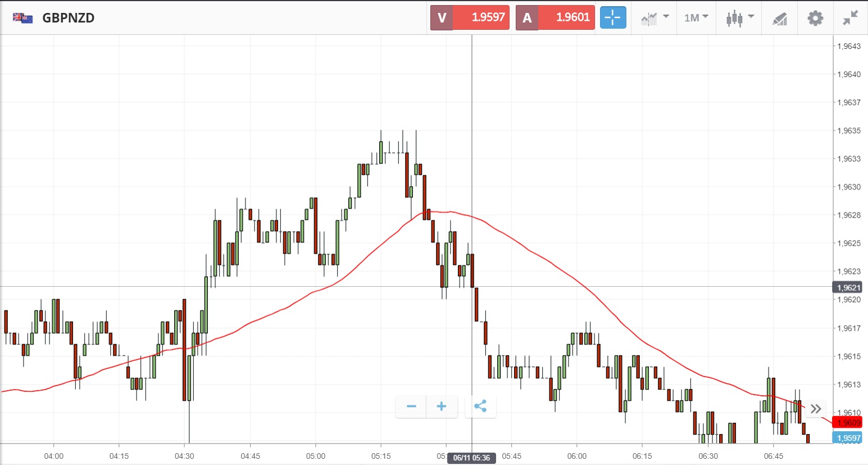The width and height of the screenshot is (868, 465).
Task: Click the blue 1.9597 price label
Action: 848,438
